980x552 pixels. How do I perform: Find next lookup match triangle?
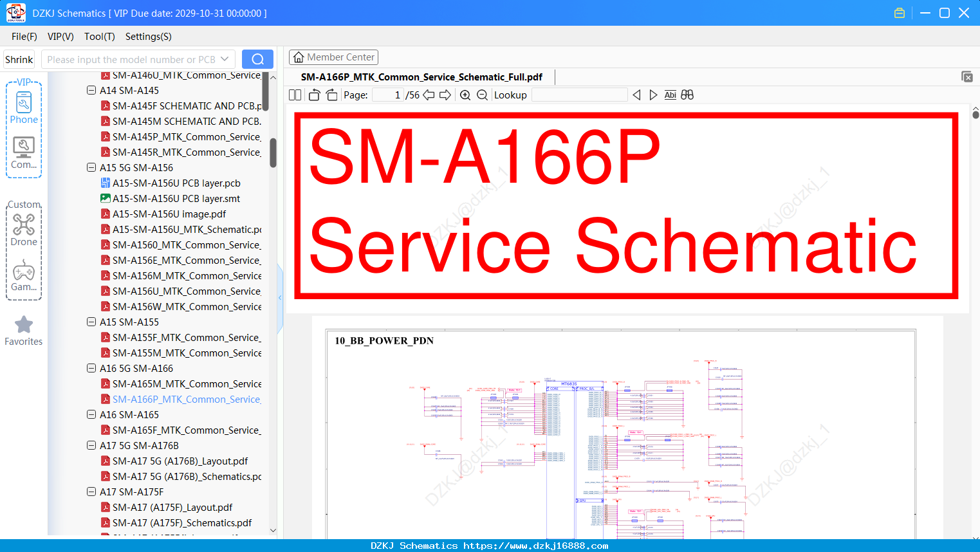tap(653, 95)
